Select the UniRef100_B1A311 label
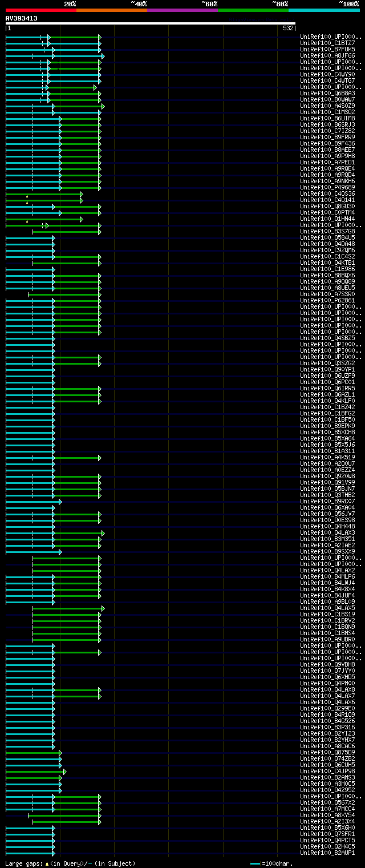This screenshot has width=365, height=868. (x=328, y=451)
